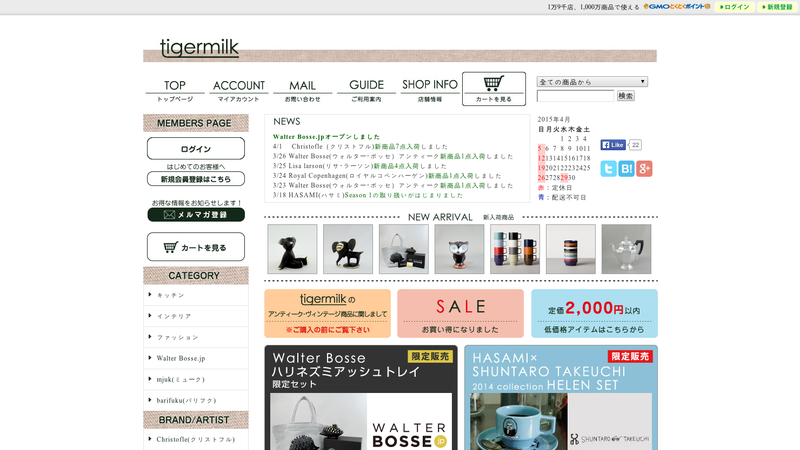
Task: Click the antique vintage notice banner
Action: click(328, 313)
